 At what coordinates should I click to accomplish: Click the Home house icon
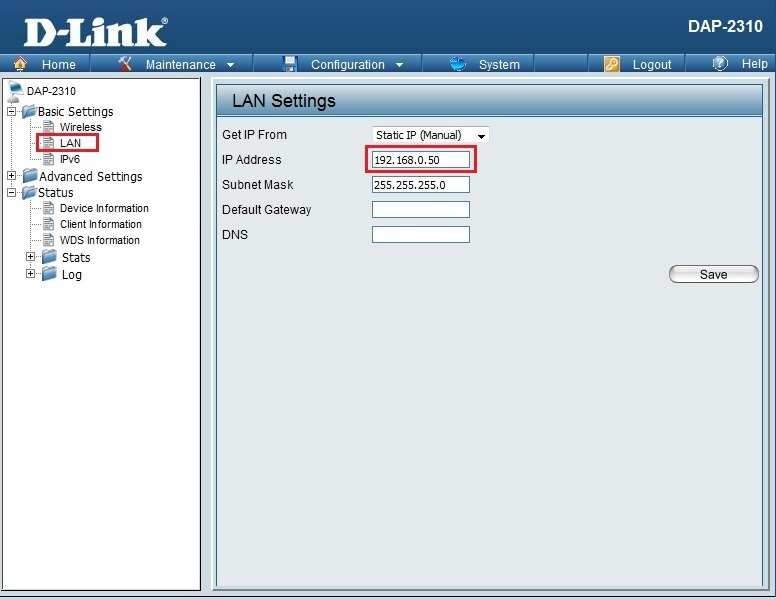(x=20, y=64)
